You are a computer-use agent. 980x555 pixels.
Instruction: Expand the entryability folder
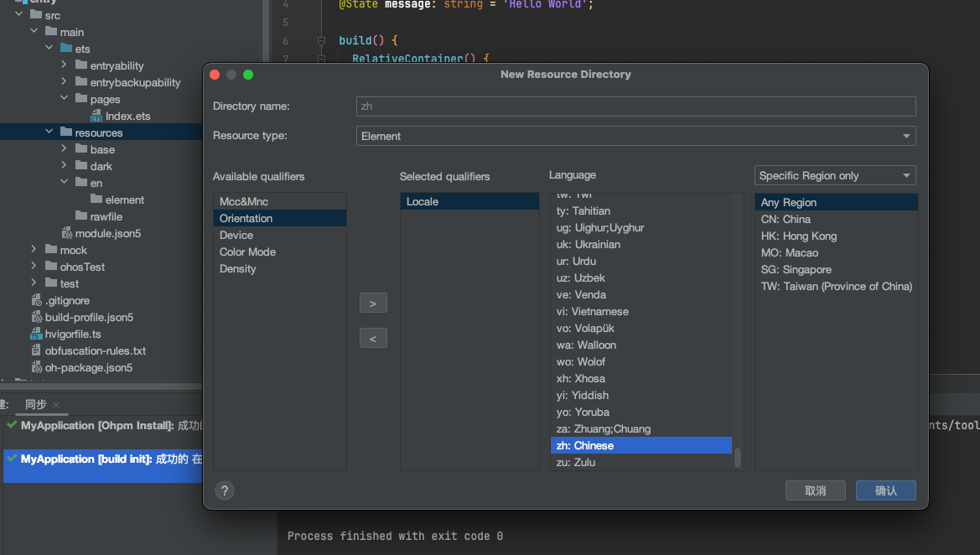click(x=64, y=65)
